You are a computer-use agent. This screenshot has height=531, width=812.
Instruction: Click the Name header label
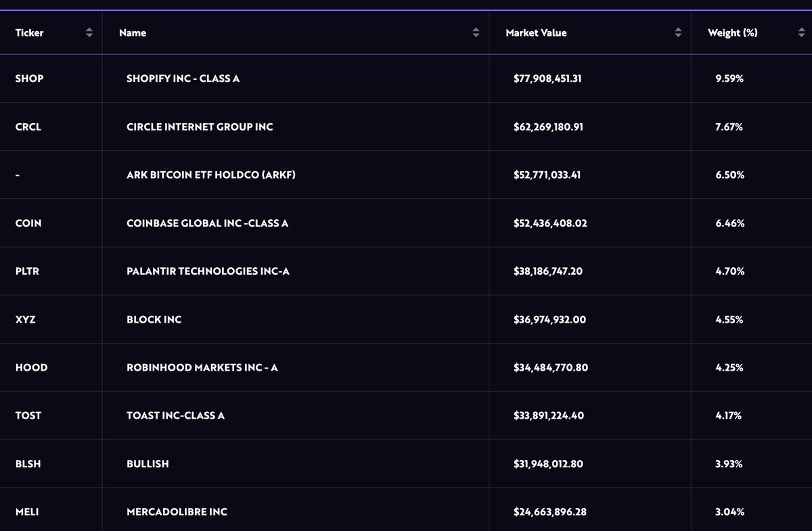click(x=133, y=32)
